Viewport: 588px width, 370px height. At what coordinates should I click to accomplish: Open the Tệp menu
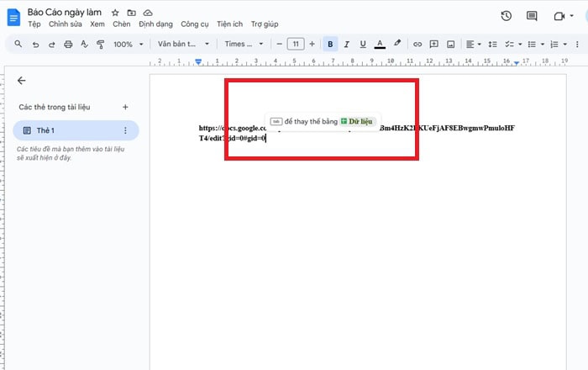point(34,24)
